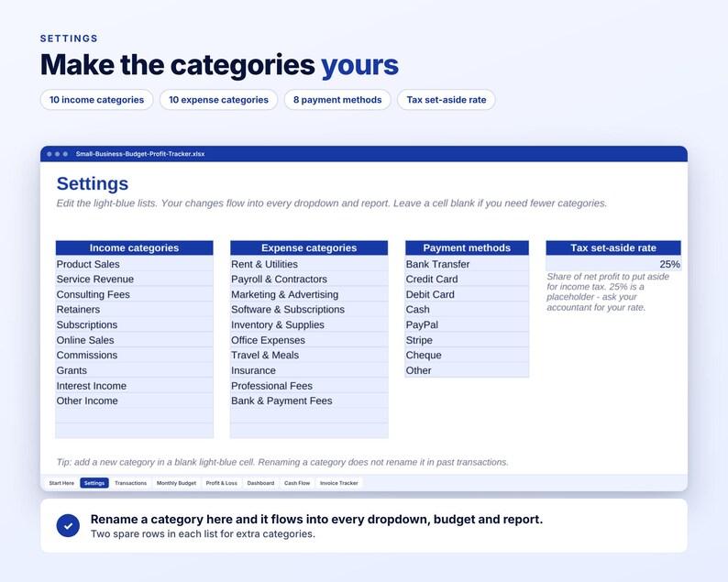Select the Other payment method cell
This screenshot has width=728, height=582.
(467, 370)
